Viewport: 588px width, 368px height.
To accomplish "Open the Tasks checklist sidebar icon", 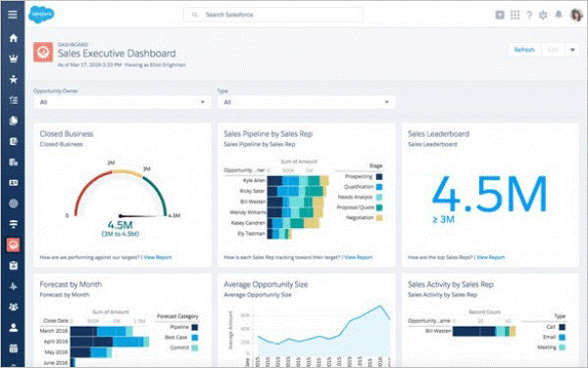I will (x=13, y=100).
